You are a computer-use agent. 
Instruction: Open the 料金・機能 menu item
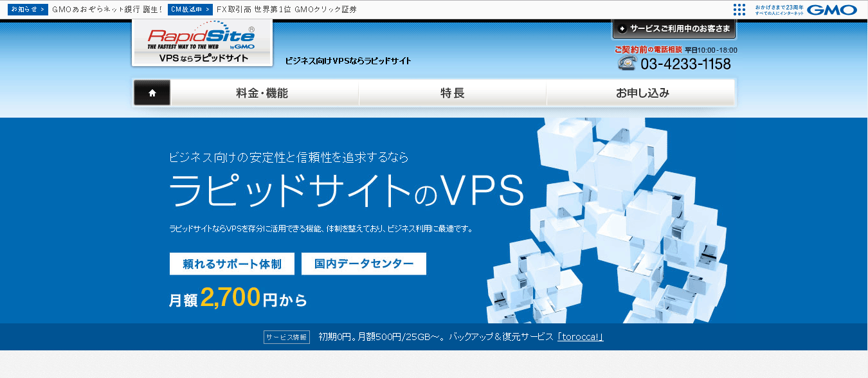point(264,93)
